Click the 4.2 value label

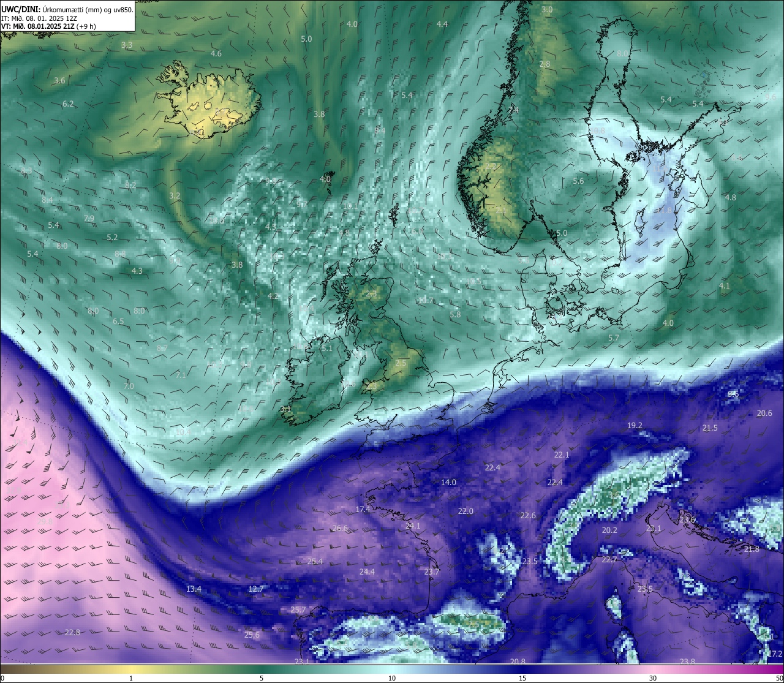point(273,296)
